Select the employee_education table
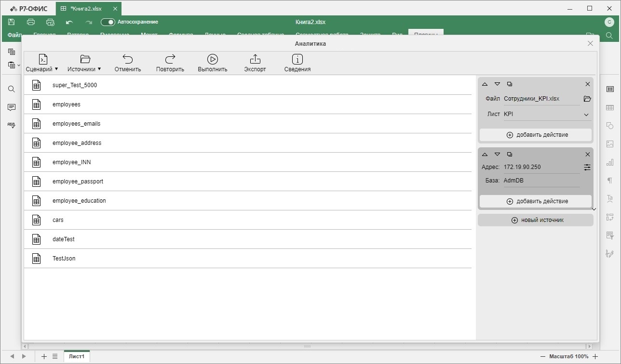The image size is (621, 364). click(x=248, y=201)
